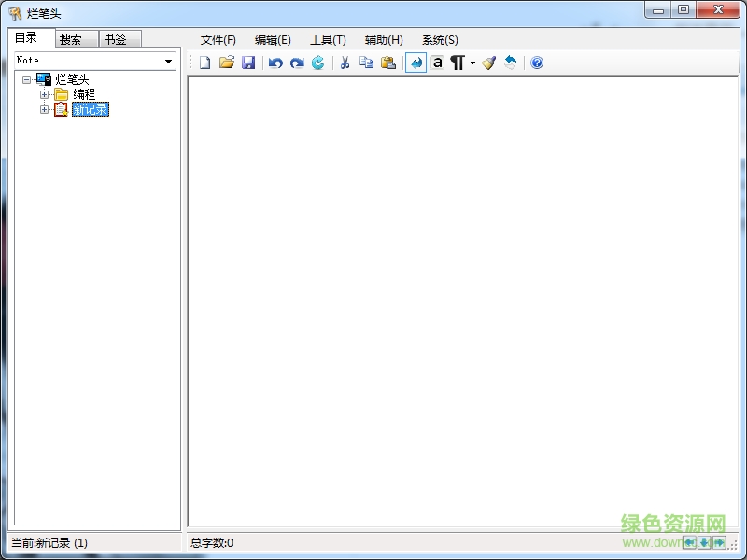Image resolution: width=747 pixels, height=560 pixels.
Task: Switch to the 搜索 tab
Action: (x=77, y=39)
